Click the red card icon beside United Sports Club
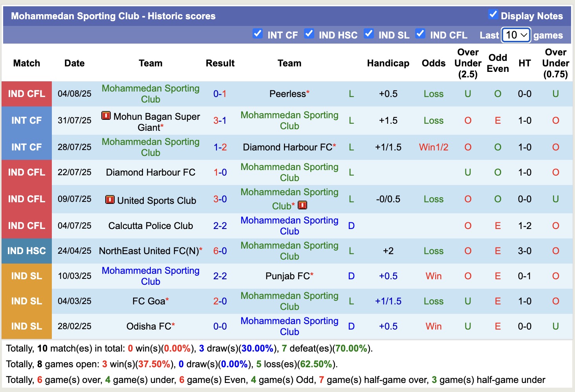This screenshot has width=575, height=392. coord(110,200)
